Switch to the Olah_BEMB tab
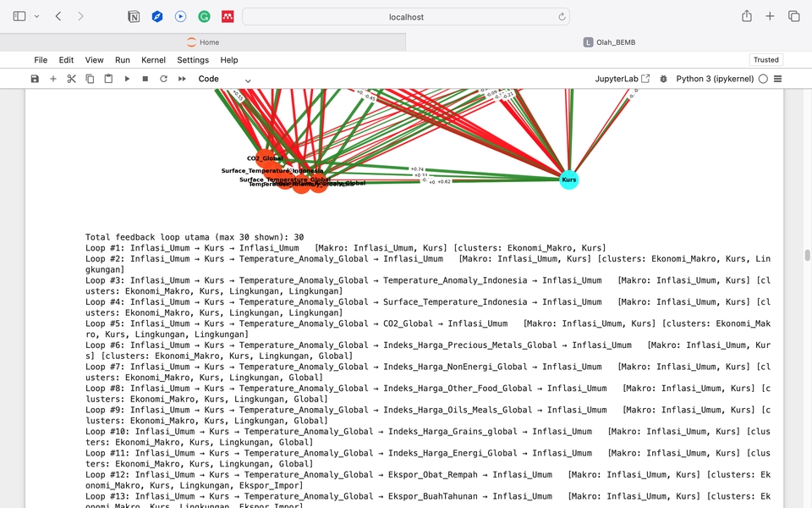This screenshot has width=812, height=508. (x=609, y=42)
